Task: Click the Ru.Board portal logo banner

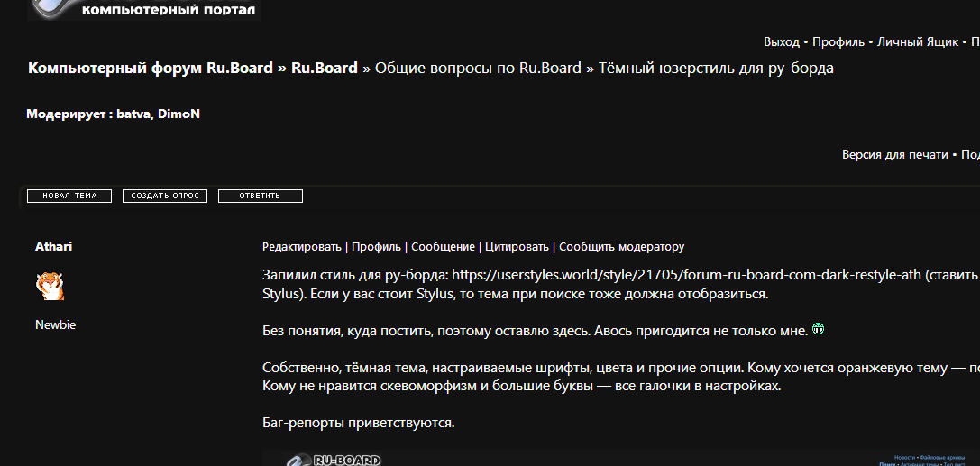Action: point(144,10)
